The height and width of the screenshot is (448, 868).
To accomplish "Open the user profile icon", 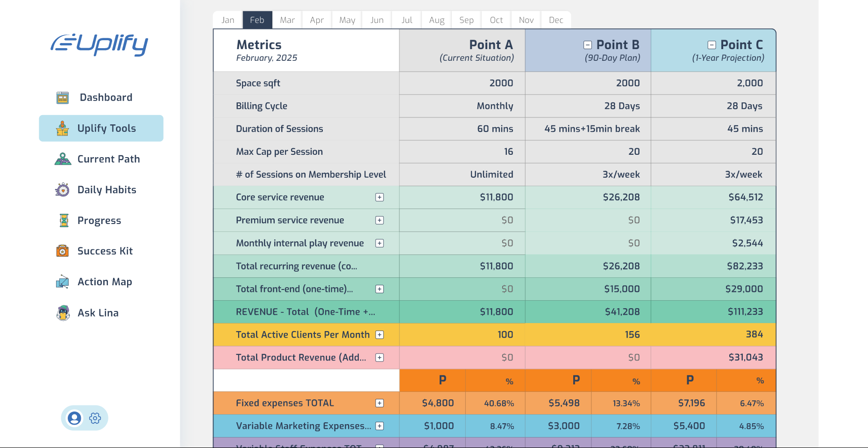I will pyautogui.click(x=74, y=418).
